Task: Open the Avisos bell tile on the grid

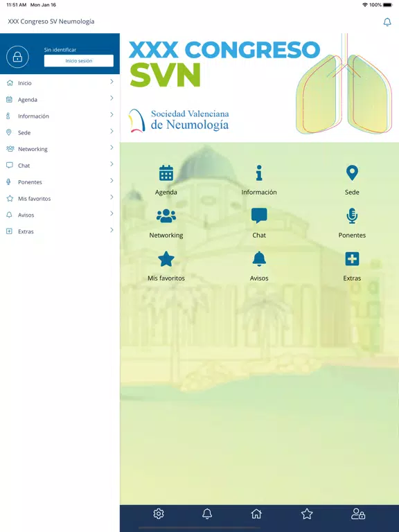Action: [x=259, y=266]
